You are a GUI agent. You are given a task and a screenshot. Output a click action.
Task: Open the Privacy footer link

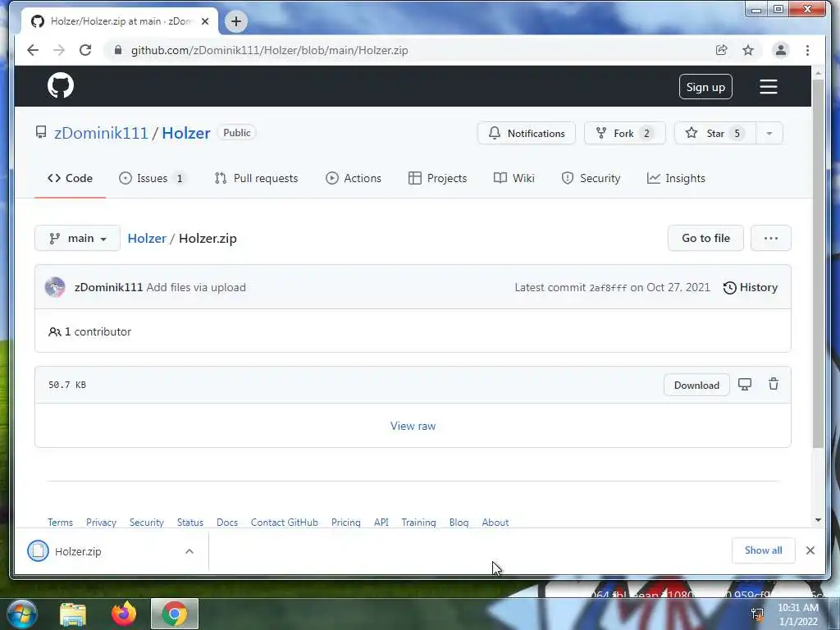coord(101,523)
